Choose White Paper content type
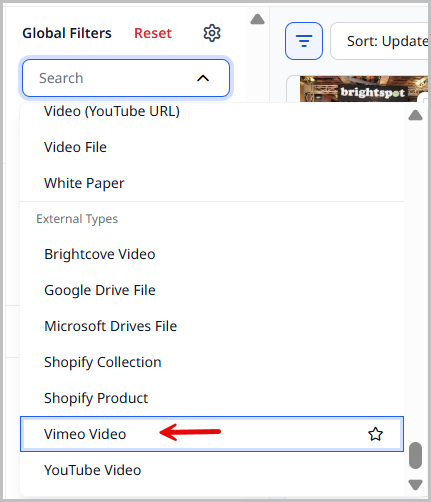The height and width of the screenshot is (502, 431). [212, 183]
